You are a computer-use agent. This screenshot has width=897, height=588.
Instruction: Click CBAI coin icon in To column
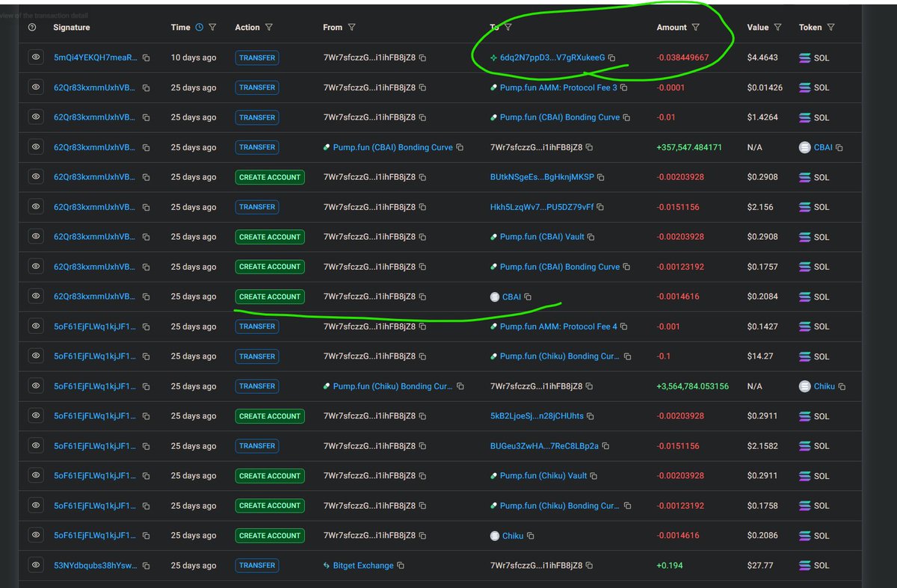[494, 297]
